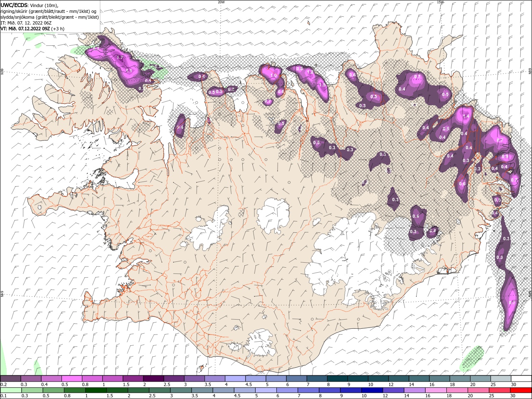
Task: Click the '1.4' snowfall value on the map
Action: pyautogui.click(x=466, y=116)
